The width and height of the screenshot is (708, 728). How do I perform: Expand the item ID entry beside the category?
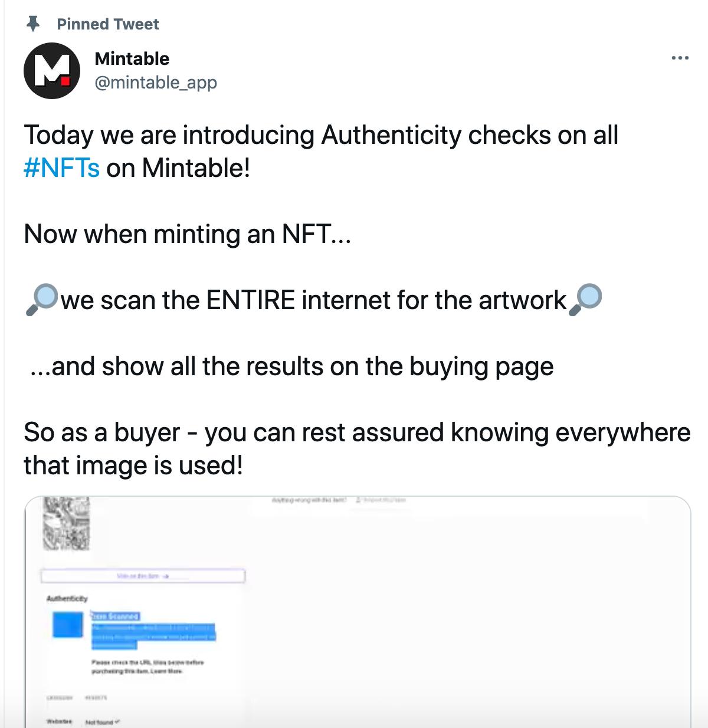pyautogui.click(x=97, y=698)
